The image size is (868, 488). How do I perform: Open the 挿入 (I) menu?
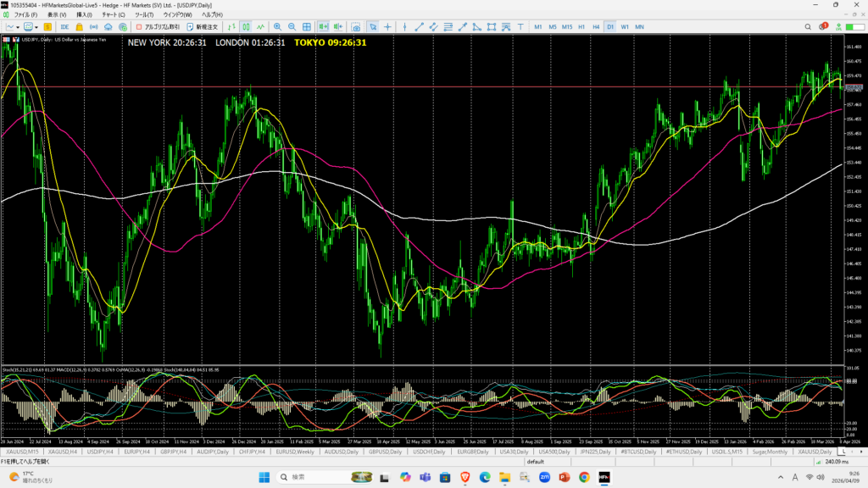[84, 15]
